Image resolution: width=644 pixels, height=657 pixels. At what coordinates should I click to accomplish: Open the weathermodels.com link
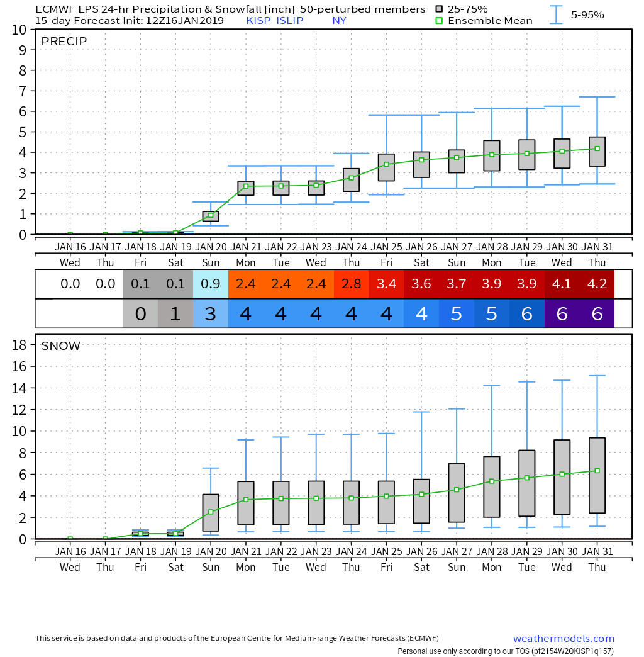point(563,639)
